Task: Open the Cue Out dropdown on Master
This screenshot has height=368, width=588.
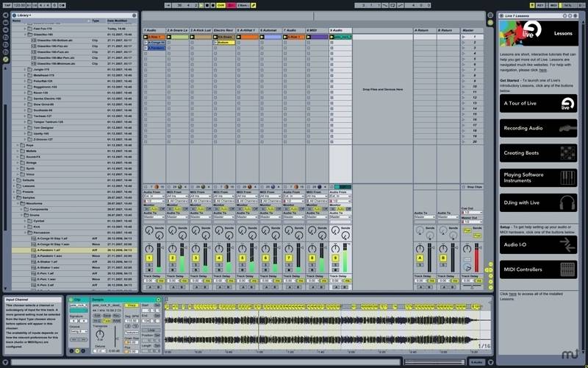Action: click(472, 213)
